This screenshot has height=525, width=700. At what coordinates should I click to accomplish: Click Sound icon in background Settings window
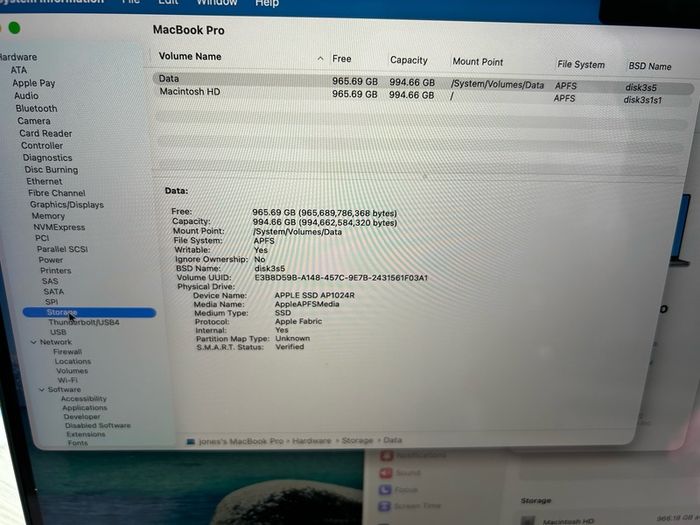click(x=386, y=473)
